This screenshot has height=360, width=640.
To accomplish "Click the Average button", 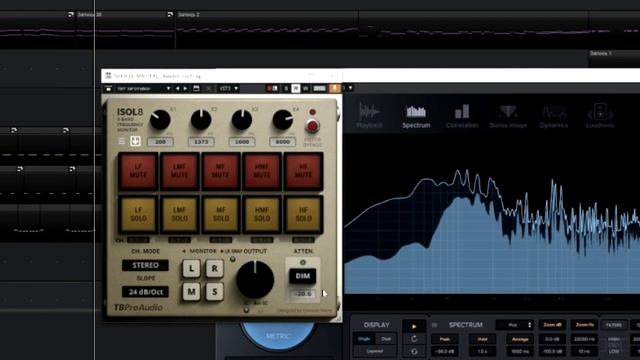I will 520,339.
